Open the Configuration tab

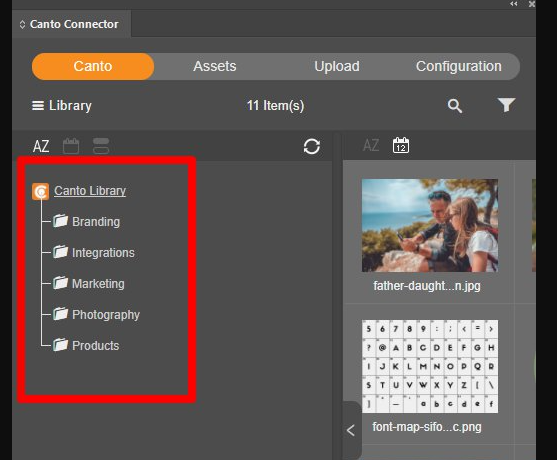point(459,66)
